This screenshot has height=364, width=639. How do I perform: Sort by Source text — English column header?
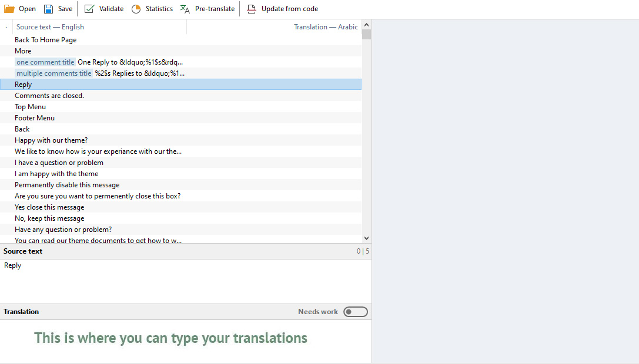click(x=50, y=27)
